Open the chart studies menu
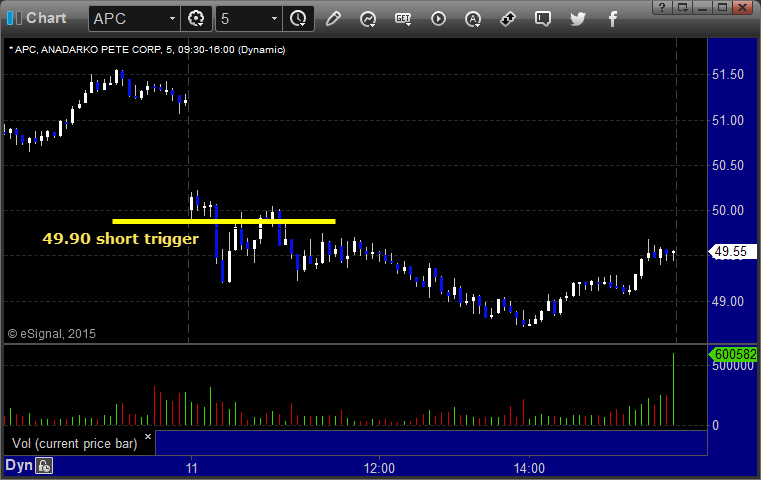This screenshot has height=480, width=761. pos(368,19)
